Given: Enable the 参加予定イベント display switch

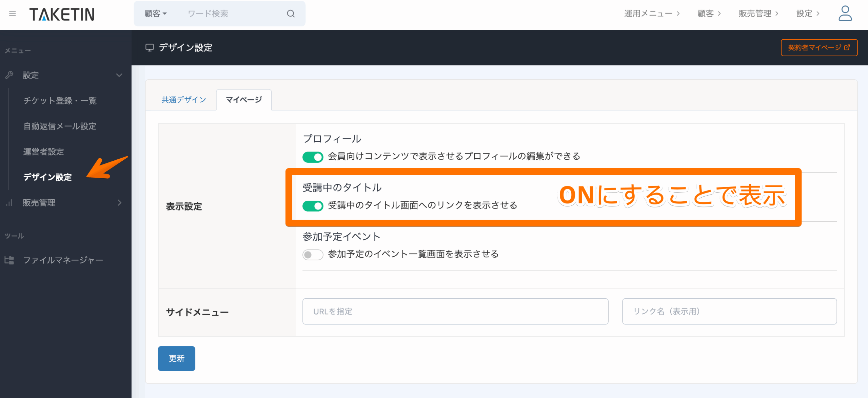Looking at the screenshot, I should tap(313, 255).
